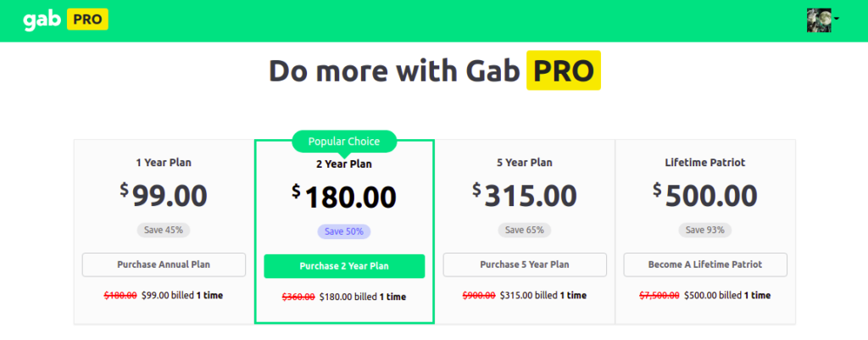The image size is (868, 340).
Task: Click the Save 50% badge
Action: point(344,231)
